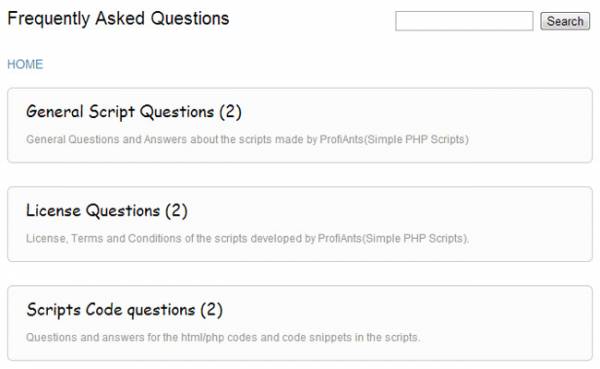The image size is (600, 369).
Task: Click the Search button
Action: 565,21
